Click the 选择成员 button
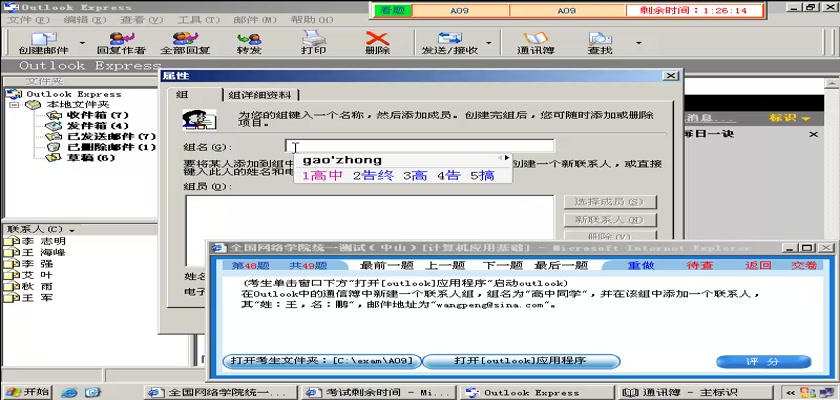The width and height of the screenshot is (840, 400). pyautogui.click(x=610, y=202)
